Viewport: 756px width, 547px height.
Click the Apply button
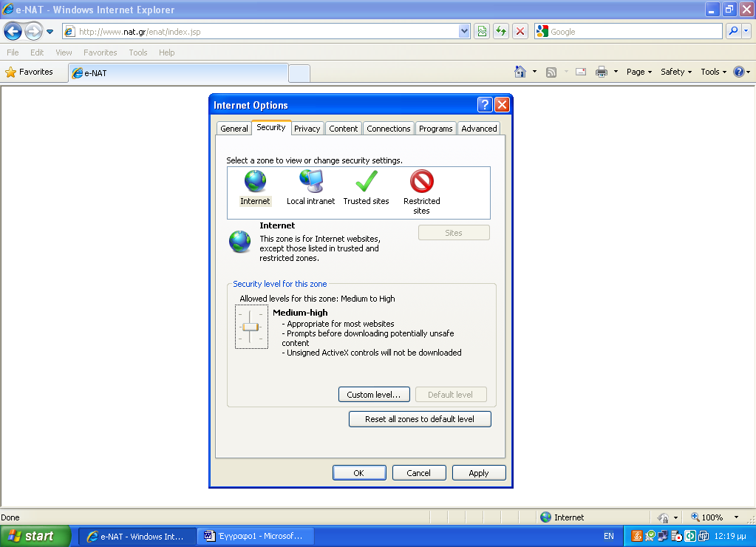[479, 473]
